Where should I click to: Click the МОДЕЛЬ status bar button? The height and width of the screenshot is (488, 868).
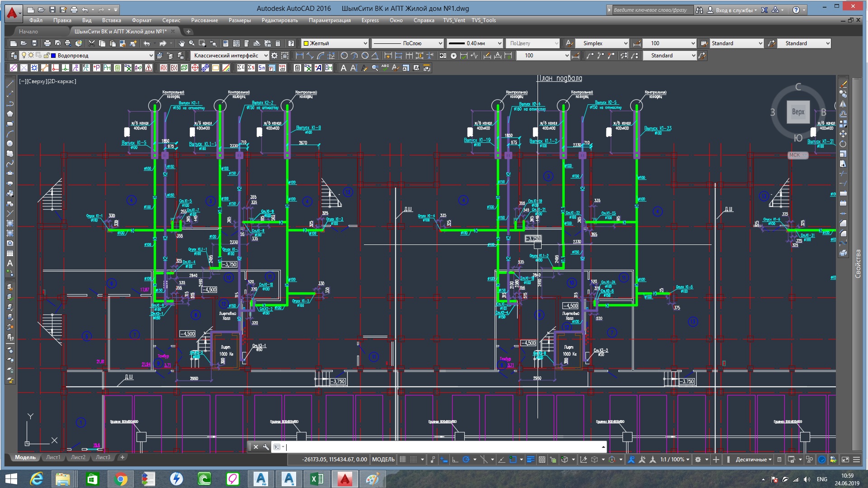tap(383, 460)
